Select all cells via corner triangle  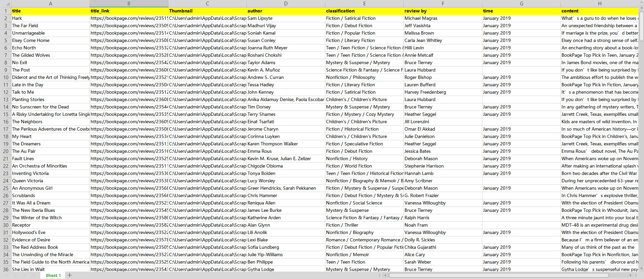(x=6, y=3)
